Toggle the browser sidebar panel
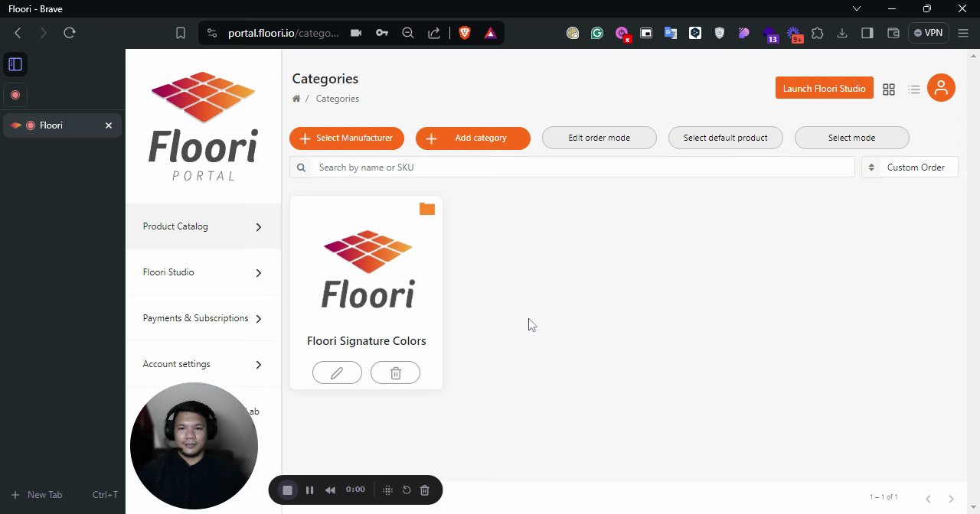 867,33
